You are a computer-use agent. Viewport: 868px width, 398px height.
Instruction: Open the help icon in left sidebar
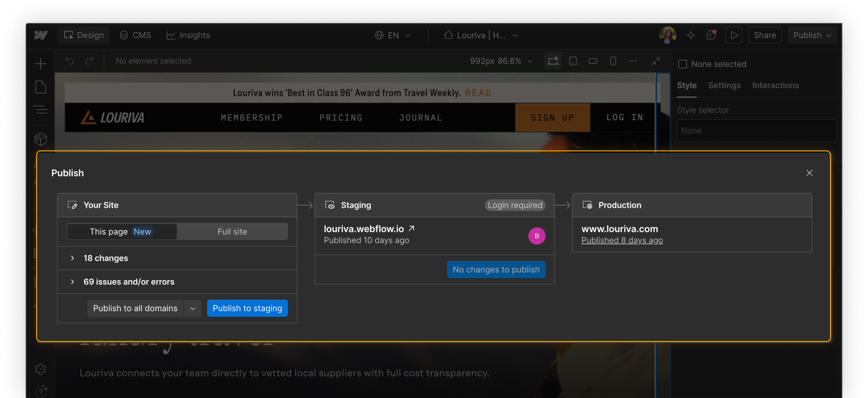(x=41, y=391)
